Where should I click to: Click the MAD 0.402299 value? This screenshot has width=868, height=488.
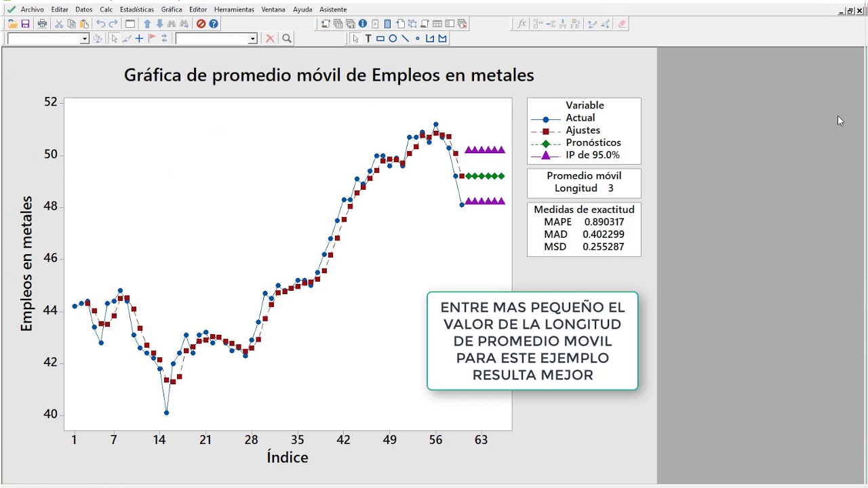point(584,235)
